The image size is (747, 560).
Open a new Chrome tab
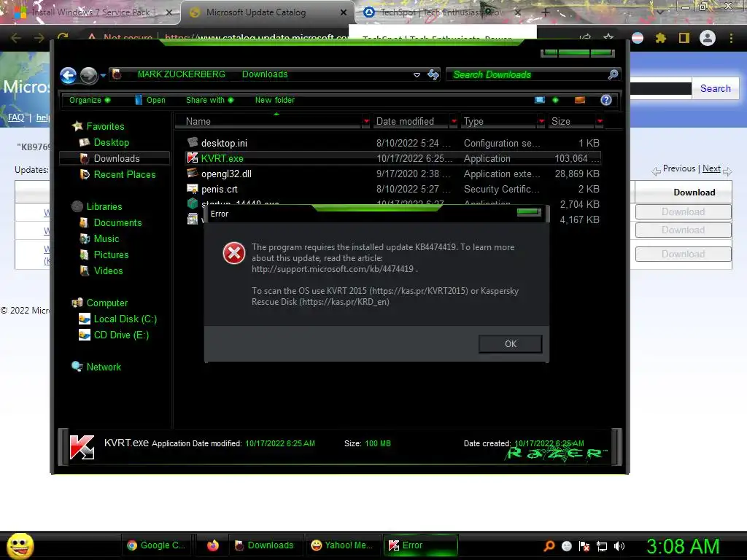click(546, 12)
